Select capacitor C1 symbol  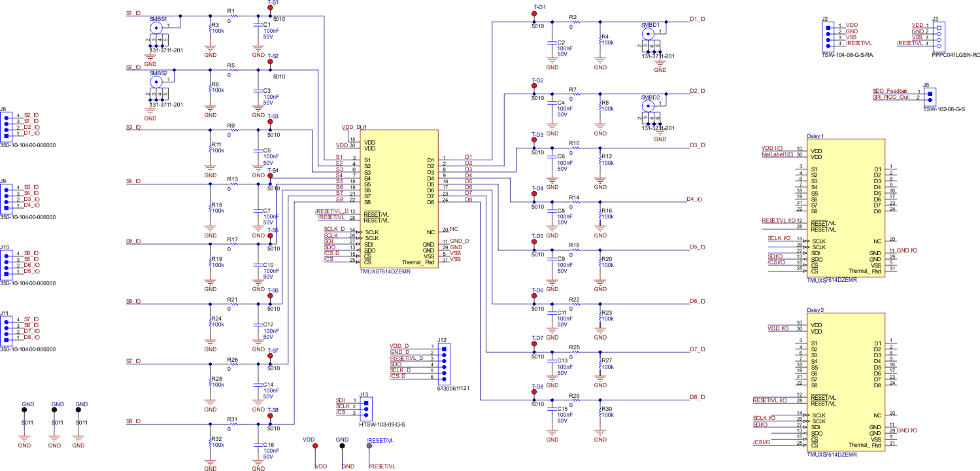258,25
